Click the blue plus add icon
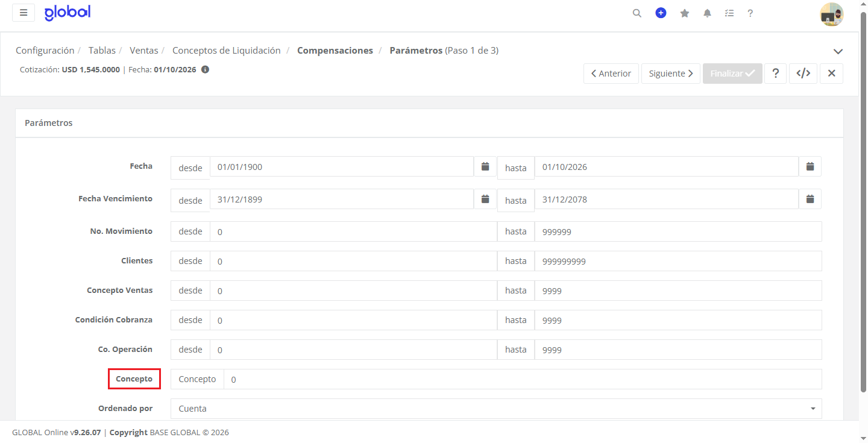 (661, 13)
